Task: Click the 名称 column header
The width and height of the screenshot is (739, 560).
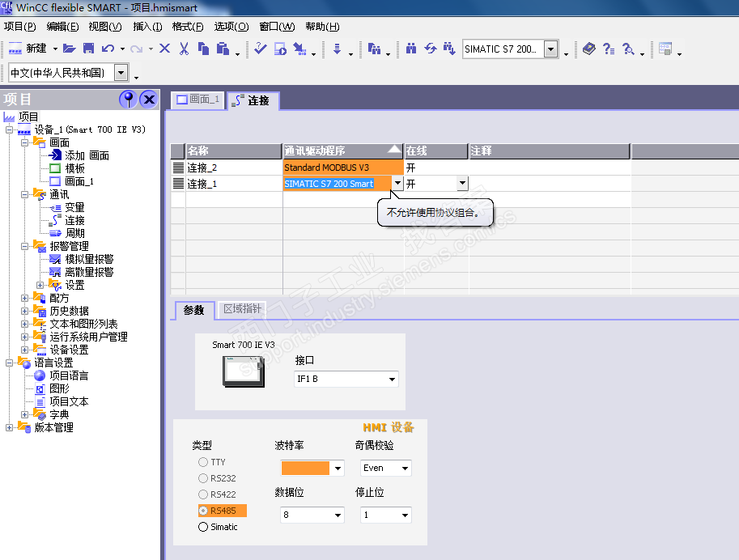Action: 234,151
